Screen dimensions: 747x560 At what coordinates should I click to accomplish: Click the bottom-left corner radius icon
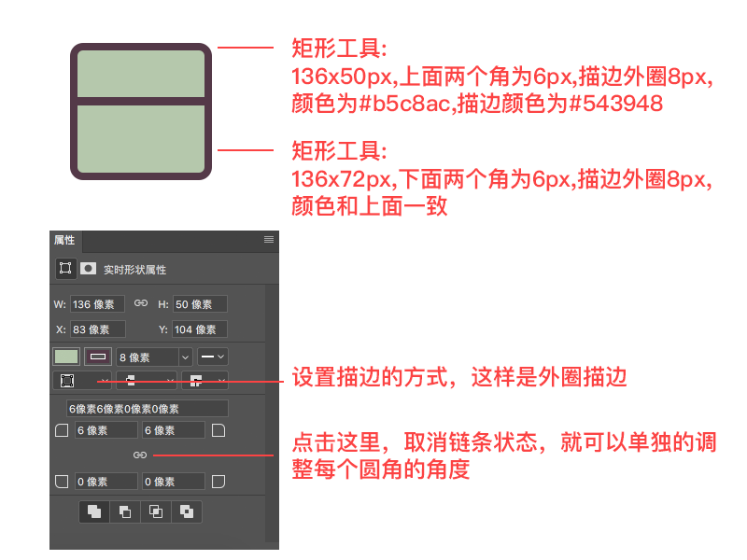(62, 482)
